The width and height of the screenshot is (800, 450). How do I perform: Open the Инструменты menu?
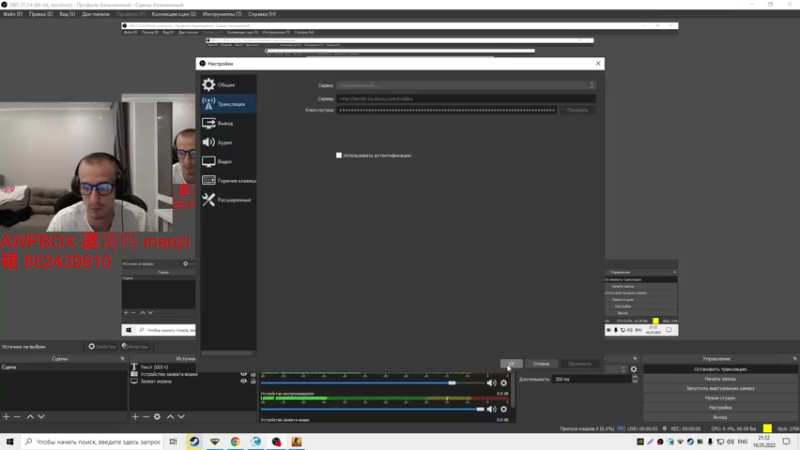222,14
